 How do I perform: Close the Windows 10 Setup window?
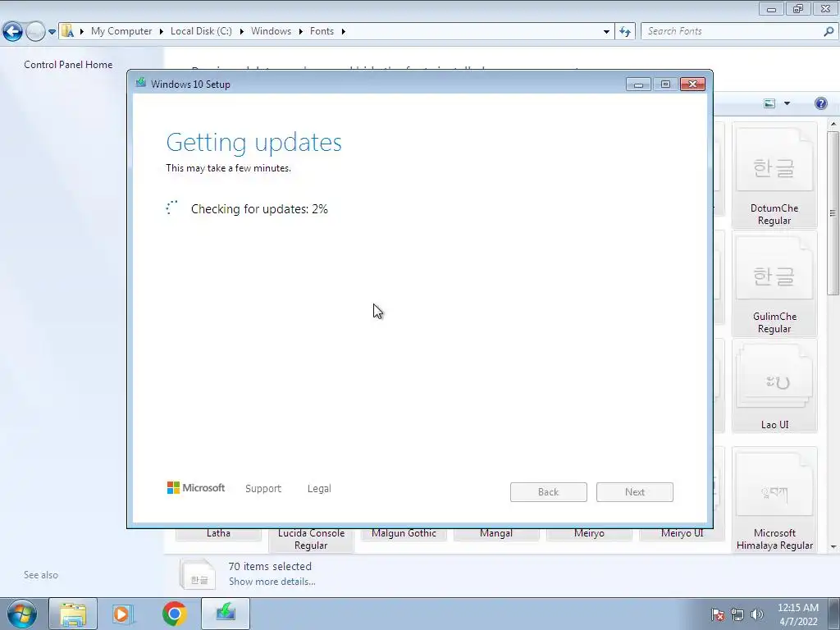[x=692, y=84]
